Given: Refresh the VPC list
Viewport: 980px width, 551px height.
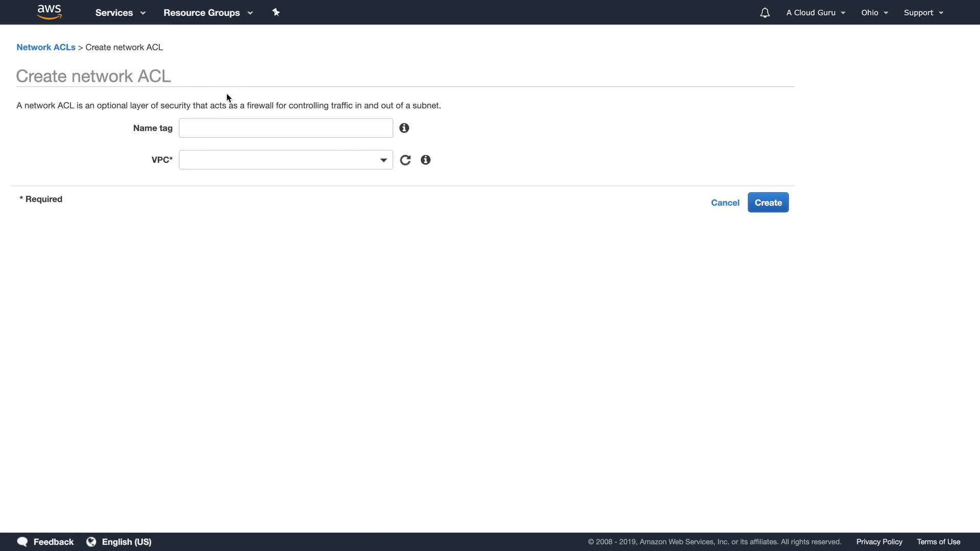Looking at the screenshot, I should (x=405, y=160).
